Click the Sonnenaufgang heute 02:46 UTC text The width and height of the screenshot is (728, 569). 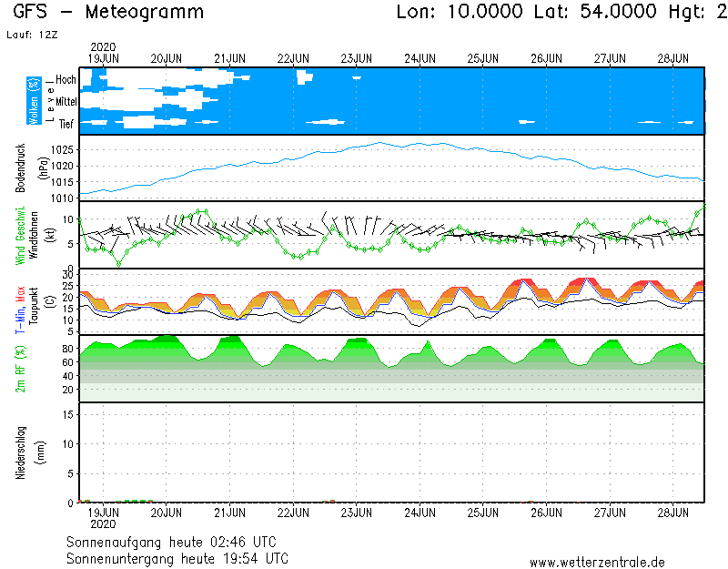click(x=177, y=542)
